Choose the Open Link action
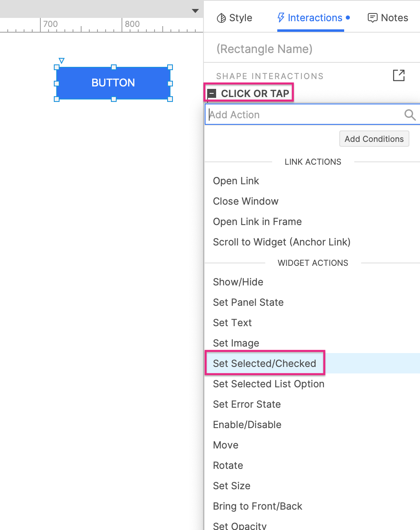 [236, 181]
